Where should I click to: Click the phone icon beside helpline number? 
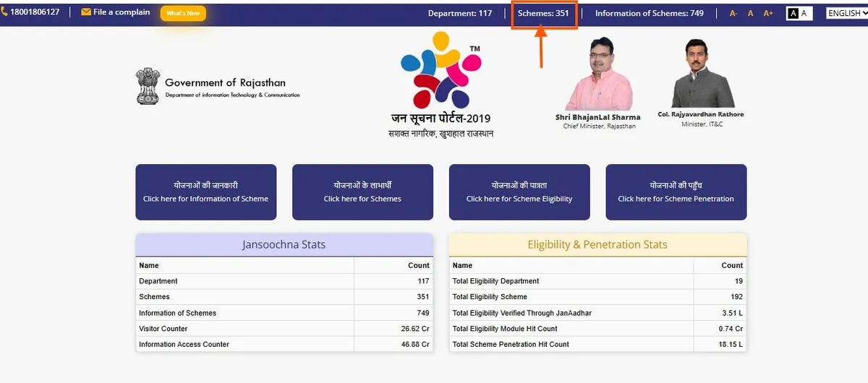[x=5, y=12]
